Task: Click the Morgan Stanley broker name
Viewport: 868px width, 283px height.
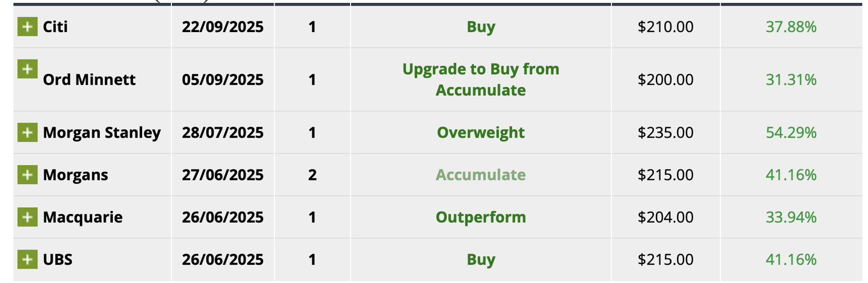Action: pyautogui.click(x=102, y=132)
